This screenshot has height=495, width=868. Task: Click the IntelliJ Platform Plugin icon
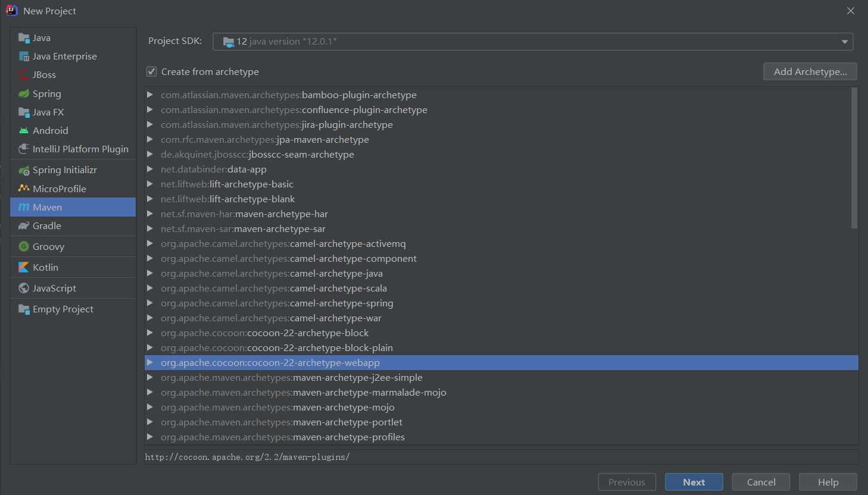point(24,149)
